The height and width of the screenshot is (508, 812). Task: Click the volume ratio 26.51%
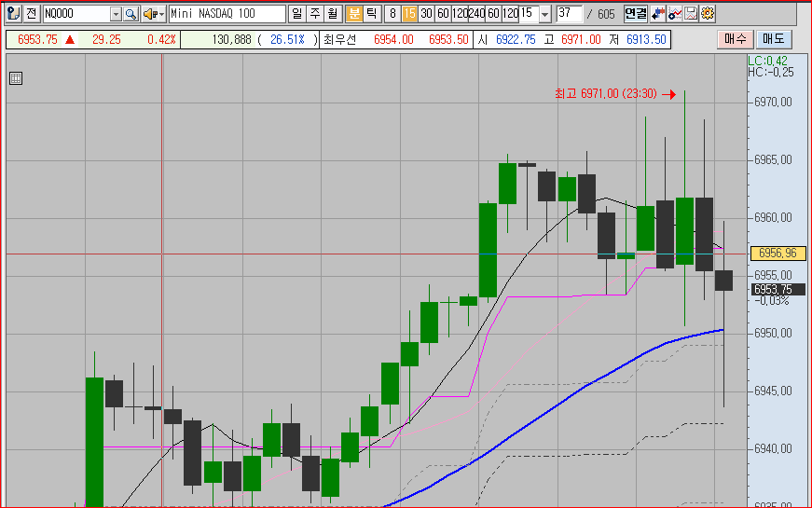tap(287, 39)
